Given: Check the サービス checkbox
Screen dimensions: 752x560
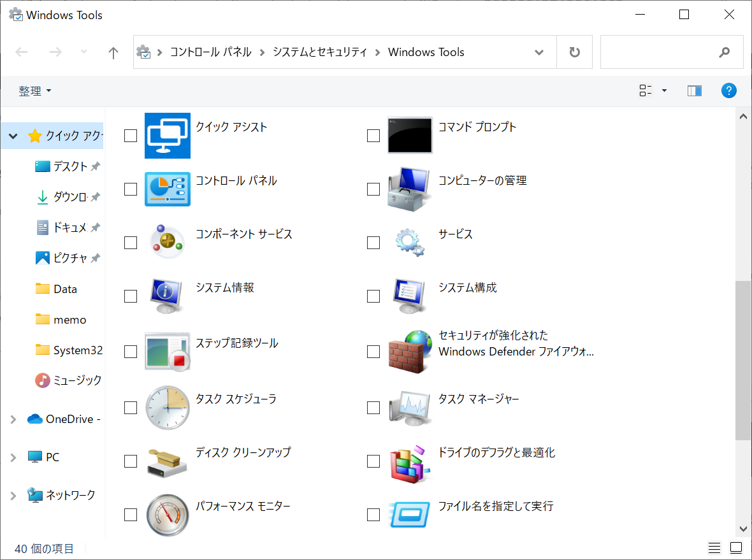Looking at the screenshot, I should pyautogui.click(x=373, y=243).
